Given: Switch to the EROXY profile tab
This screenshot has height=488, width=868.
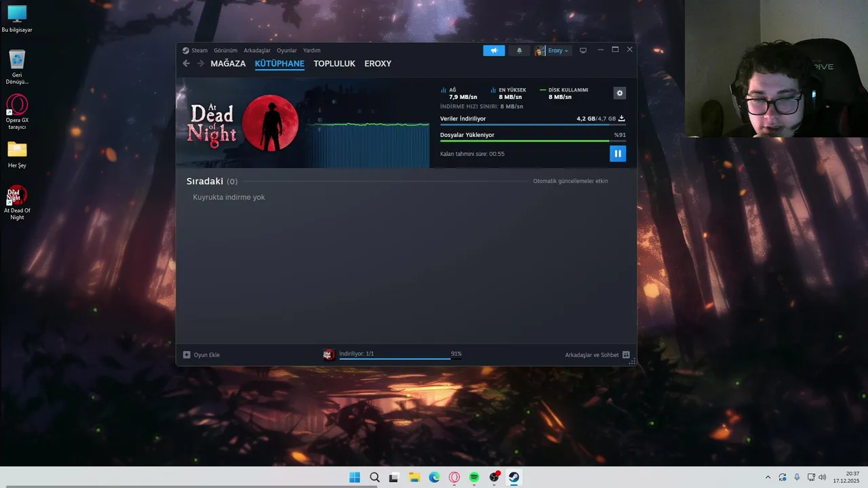Looking at the screenshot, I should (378, 64).
